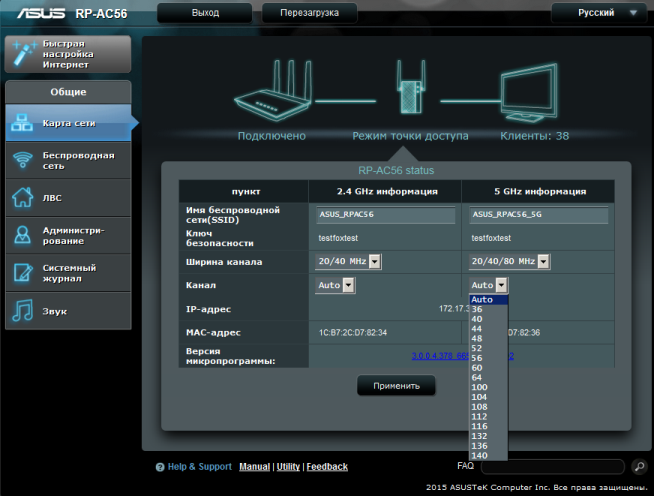Open Беспроводная сеть menu item
The image size is (654, 496).
tap(68, 161)
